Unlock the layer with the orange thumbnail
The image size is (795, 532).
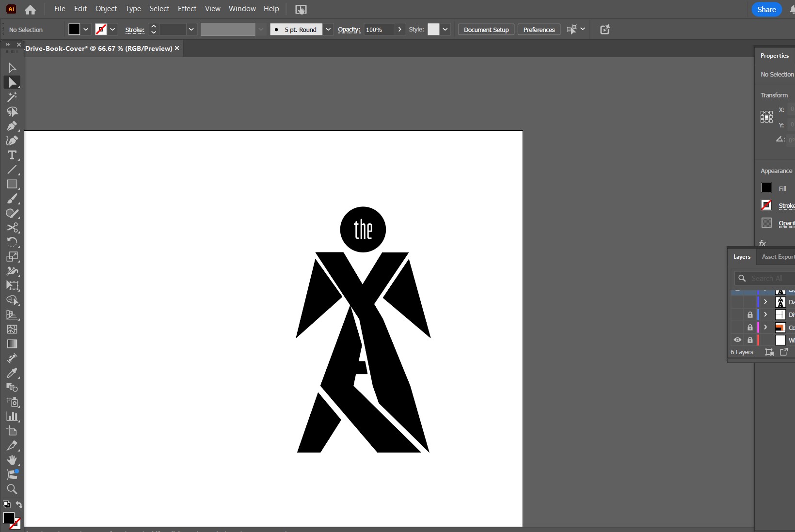tap(750, 328)
